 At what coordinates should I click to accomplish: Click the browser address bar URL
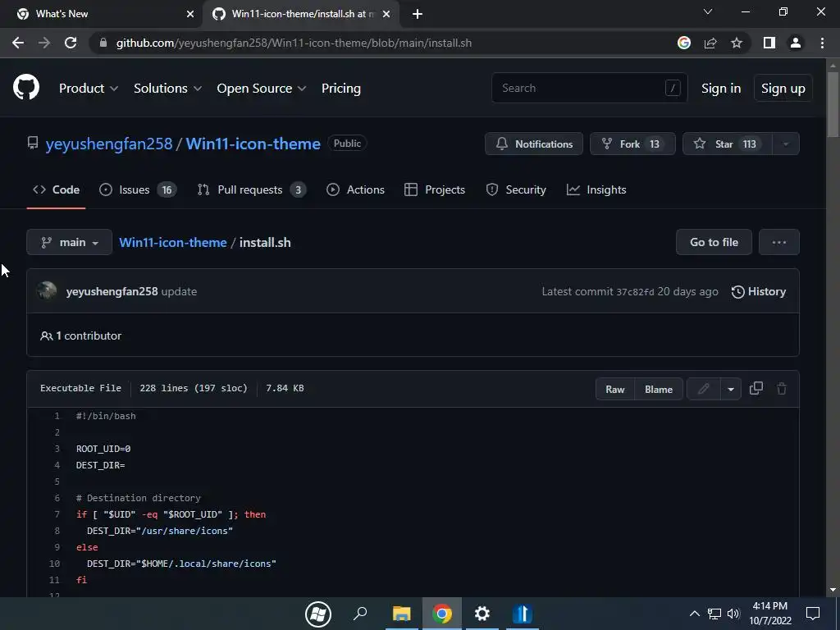[x=294, y=43]
